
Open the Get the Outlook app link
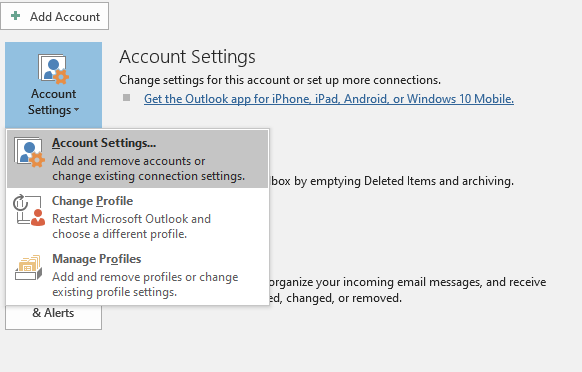point(329,99)
